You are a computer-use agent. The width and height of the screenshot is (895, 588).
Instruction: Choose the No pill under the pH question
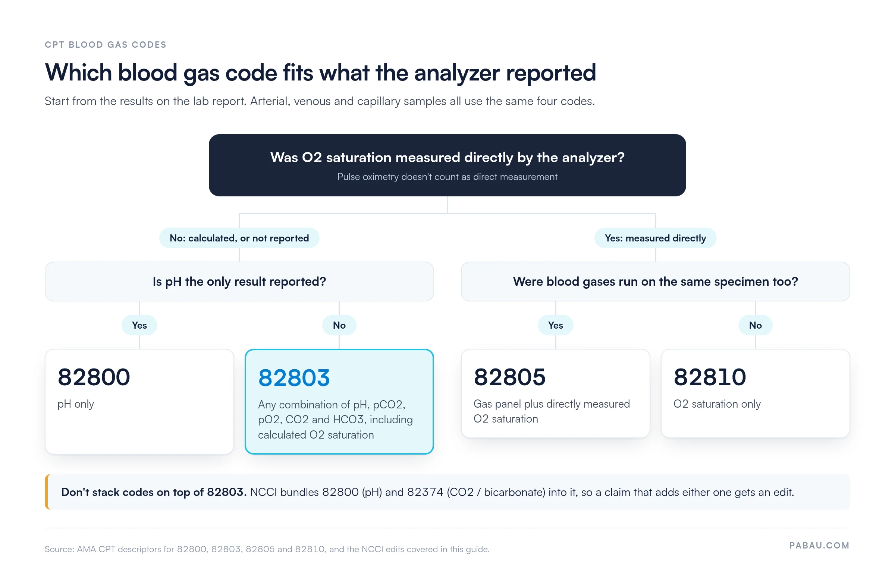tap(339, 325)
